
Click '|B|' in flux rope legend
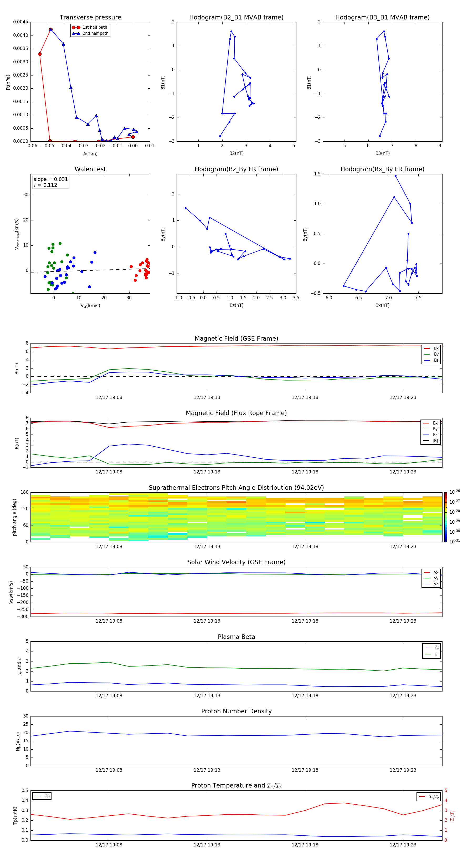[x=431, y=441]
